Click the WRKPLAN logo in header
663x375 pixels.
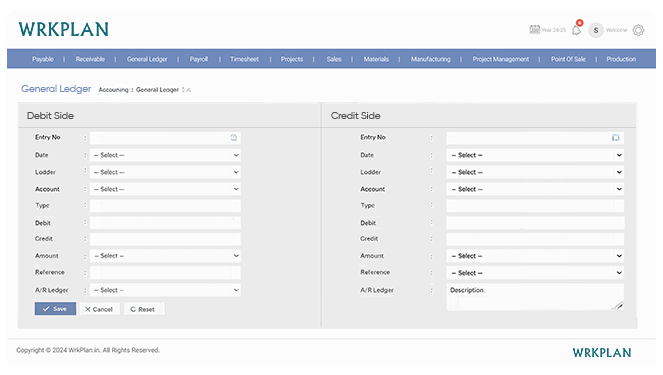(x=63, y=29)
